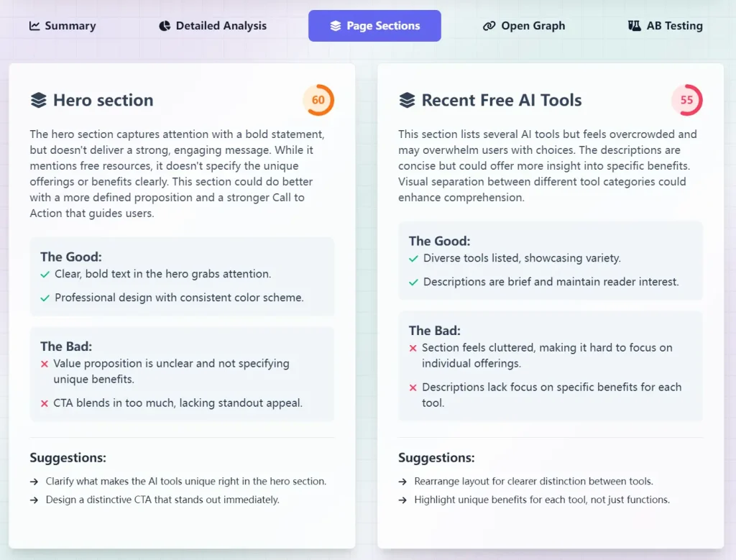Select the Detailed Analysis button
736x560 pixels.
click(x=211, y=25)
